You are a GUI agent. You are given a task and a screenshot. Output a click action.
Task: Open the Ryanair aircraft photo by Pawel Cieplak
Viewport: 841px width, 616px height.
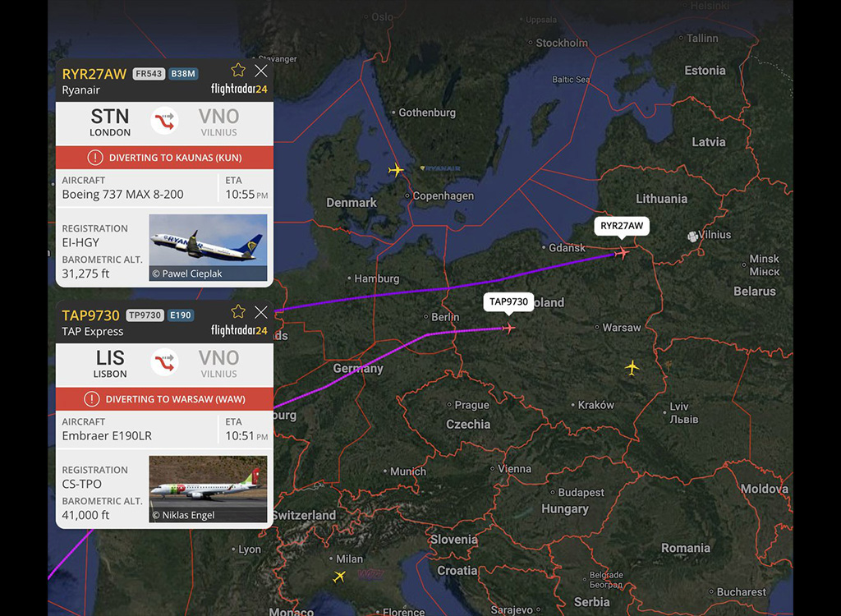(208, 247)
